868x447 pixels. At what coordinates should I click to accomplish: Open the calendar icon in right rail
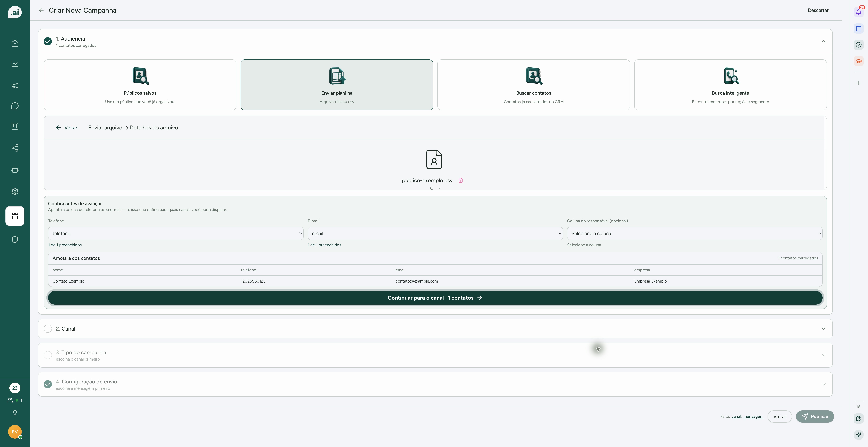point(859,29)
